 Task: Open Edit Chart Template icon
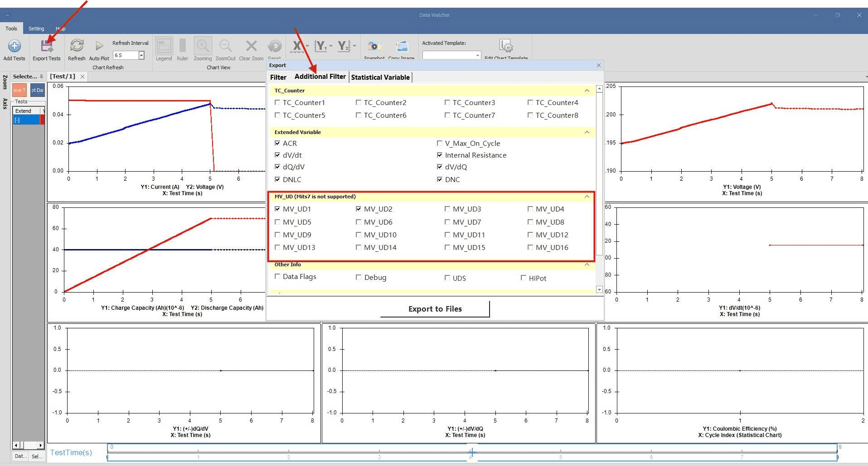pos(505,46)
